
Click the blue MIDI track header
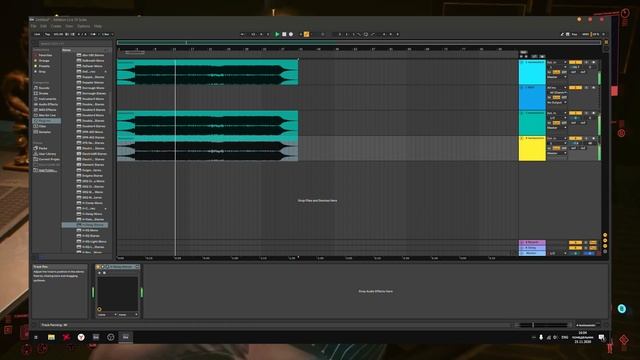532,98
